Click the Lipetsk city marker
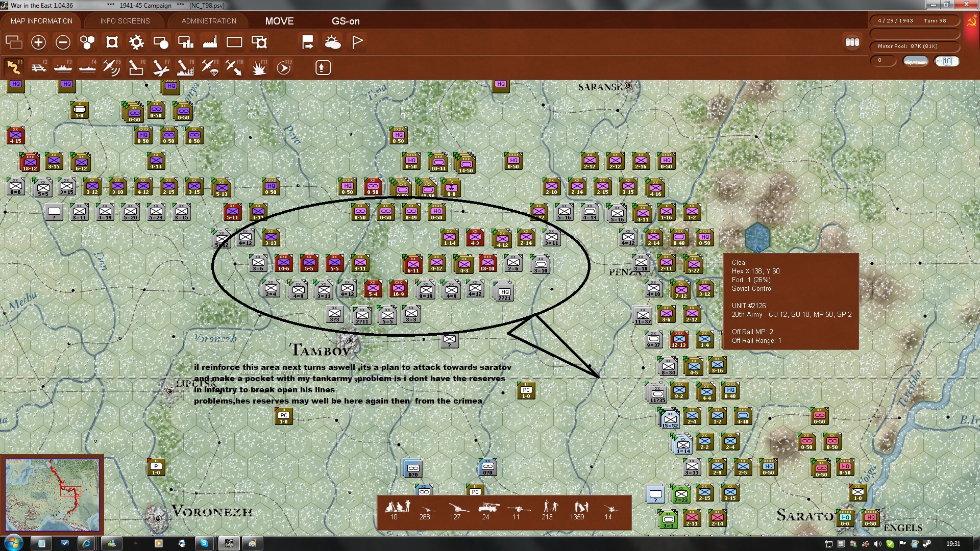The width and height of the screenshot is (980, 551). tap(170, 390)
